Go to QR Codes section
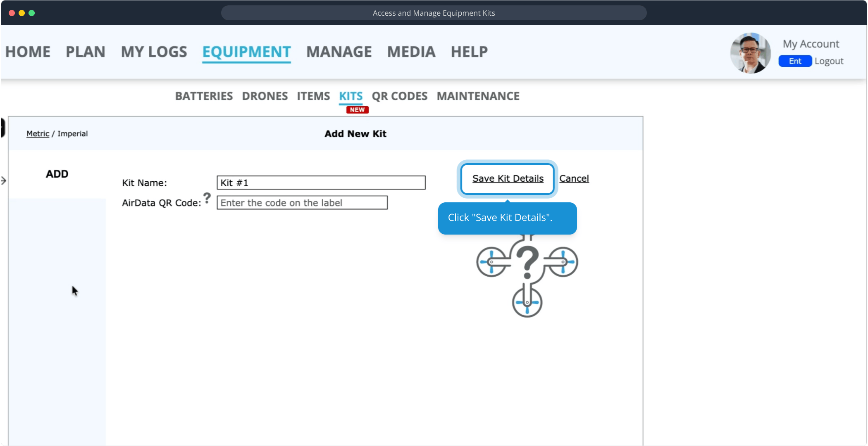Image resolution: width=868 pixels, height=446 pixels. [x=399, y=96]
